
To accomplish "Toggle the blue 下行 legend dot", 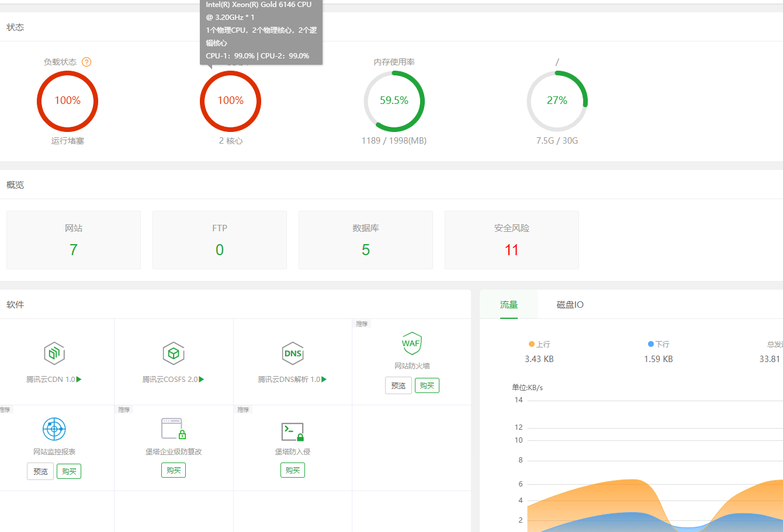I will click(x=651, y=345).
